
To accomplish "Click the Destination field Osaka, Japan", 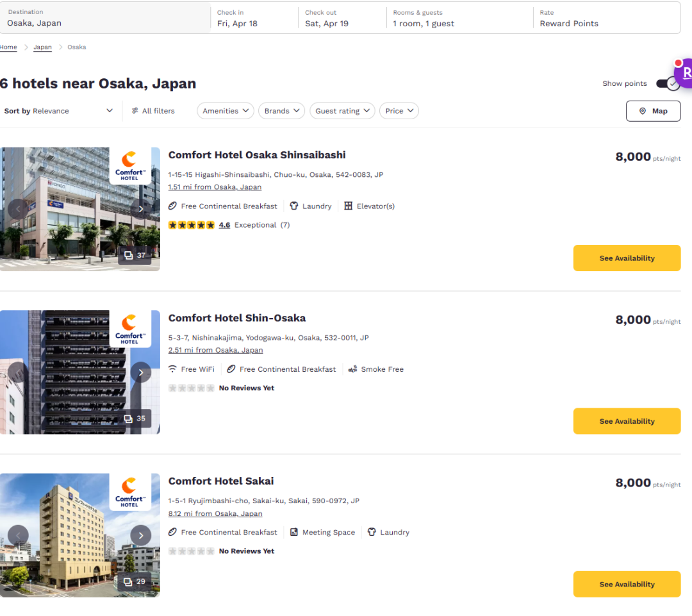I will pos(106,18).
